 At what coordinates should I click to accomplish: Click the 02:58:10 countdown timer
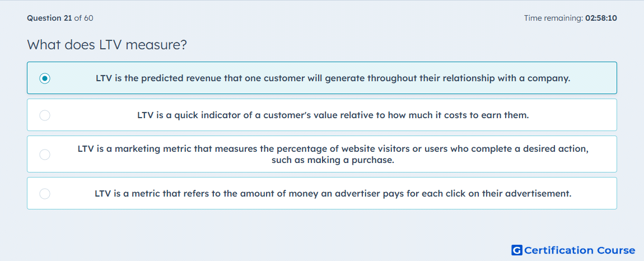tap(599, 18)
